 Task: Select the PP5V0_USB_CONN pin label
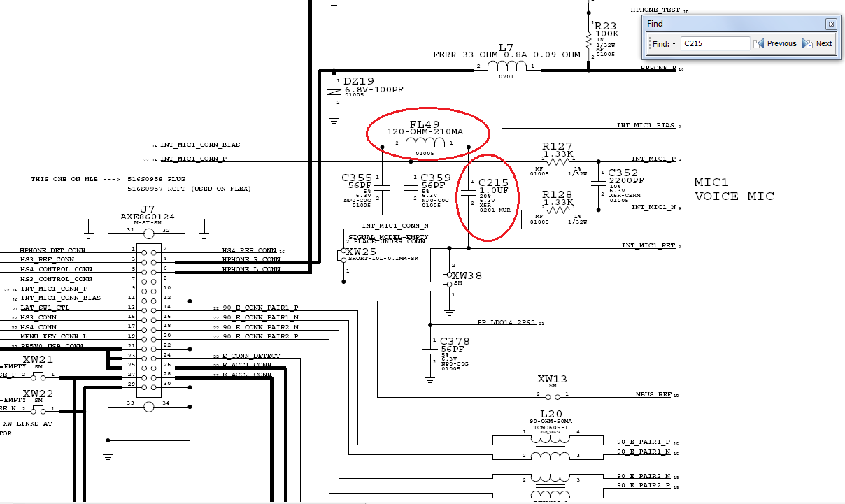coord(52,346)
